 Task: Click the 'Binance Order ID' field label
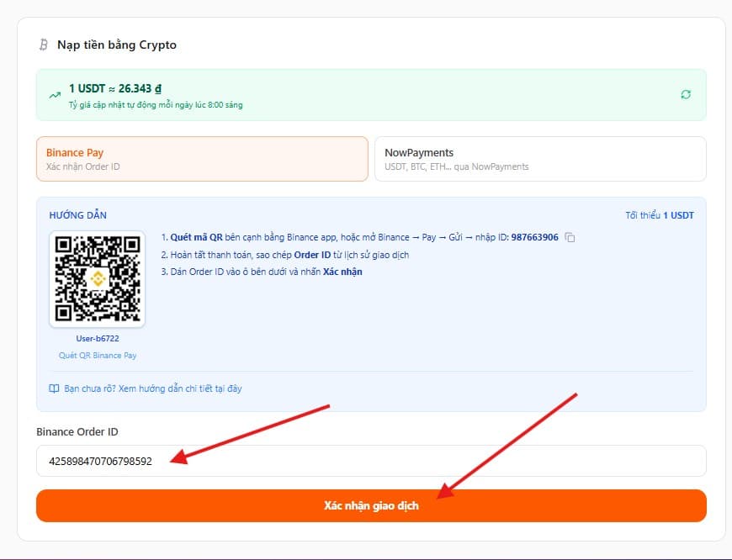[x=77, y=431]
